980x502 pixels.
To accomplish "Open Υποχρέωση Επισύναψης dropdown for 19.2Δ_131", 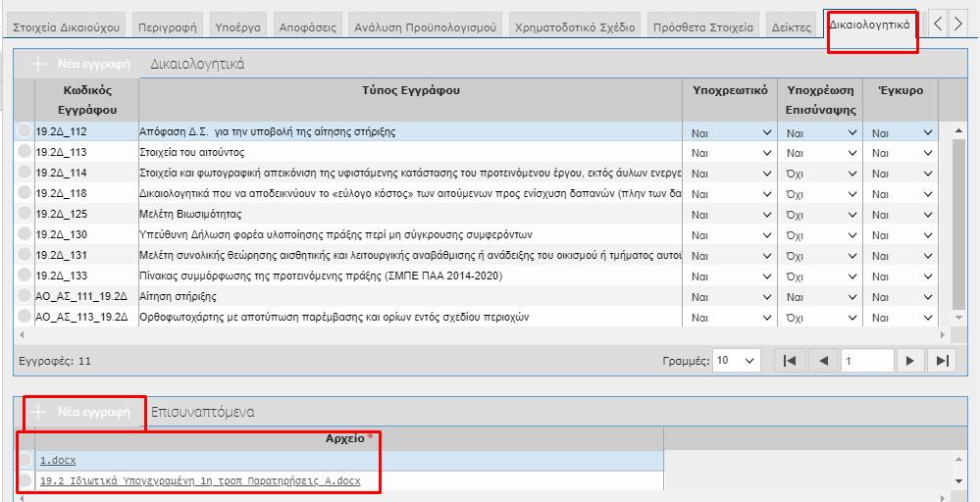I will (x=821, y=256).
